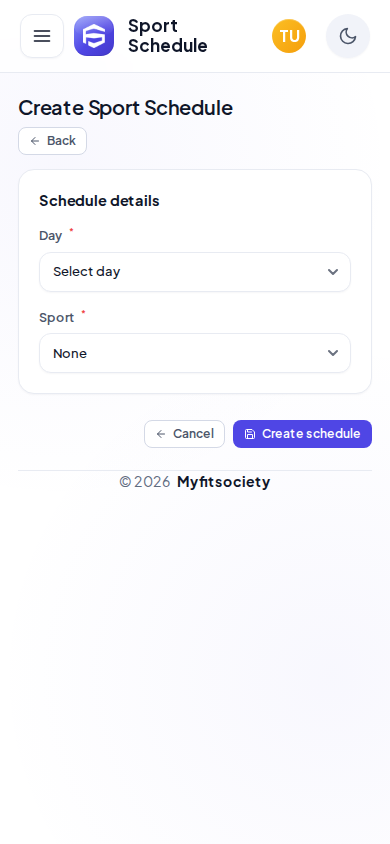Go back using the Back button label
Screen dimensions: 390x844
tap(61, 140)
